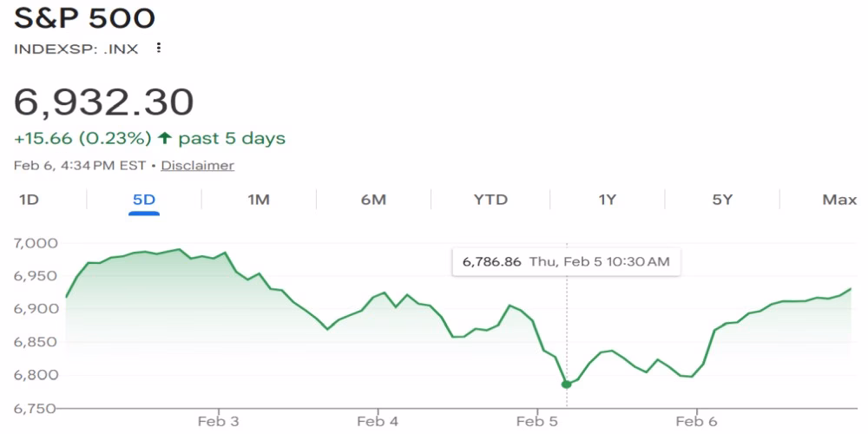Show the 1Y chart range
This screenshot has width=868, height=434.
[x=607, y=200]
